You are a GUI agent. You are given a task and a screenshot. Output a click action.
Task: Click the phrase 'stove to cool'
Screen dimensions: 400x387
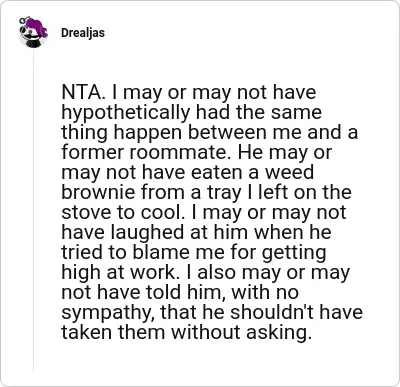pos(121,213)
